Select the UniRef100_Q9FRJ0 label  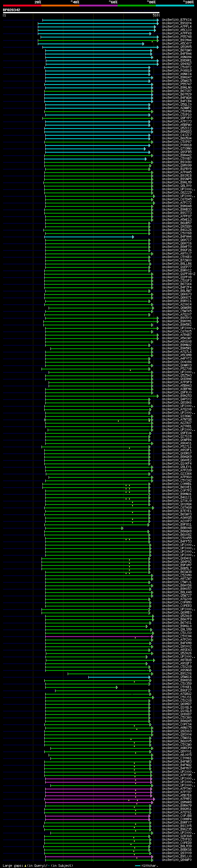pos(177,392)
